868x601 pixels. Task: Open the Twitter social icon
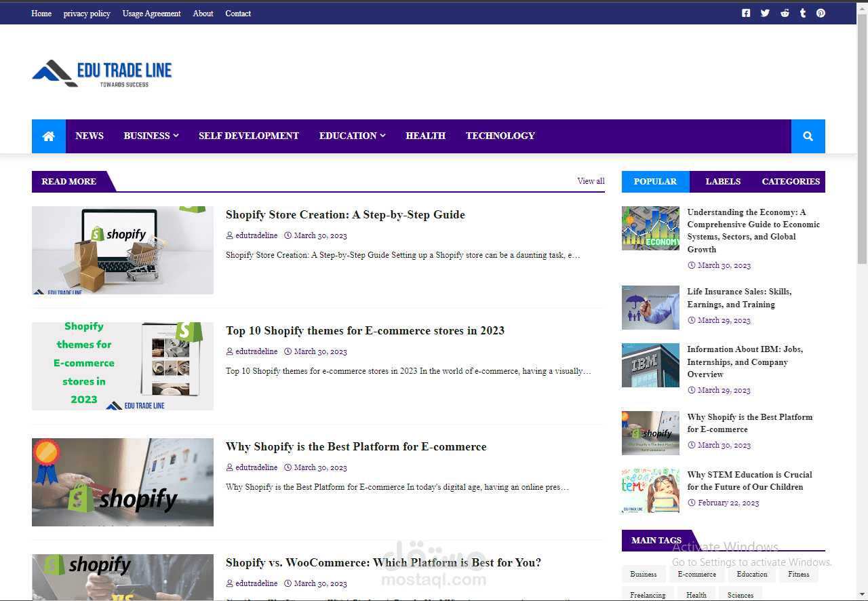(x=765, y=13)
